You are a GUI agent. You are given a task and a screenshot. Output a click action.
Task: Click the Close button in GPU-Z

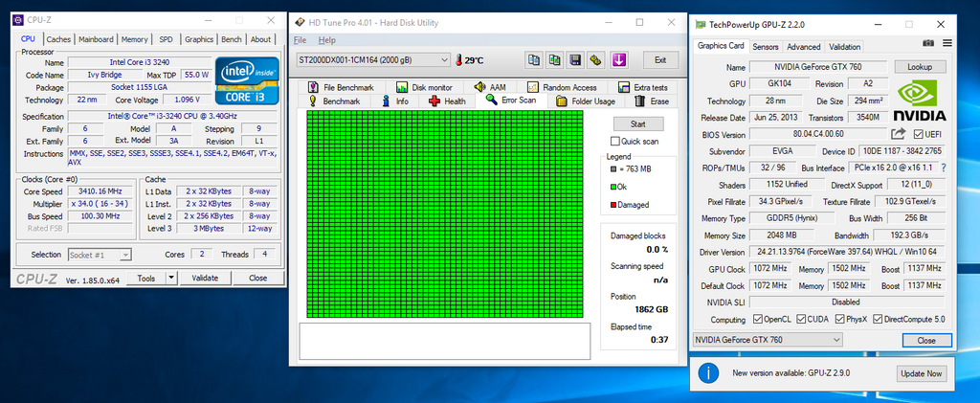[x=926, y=341]
